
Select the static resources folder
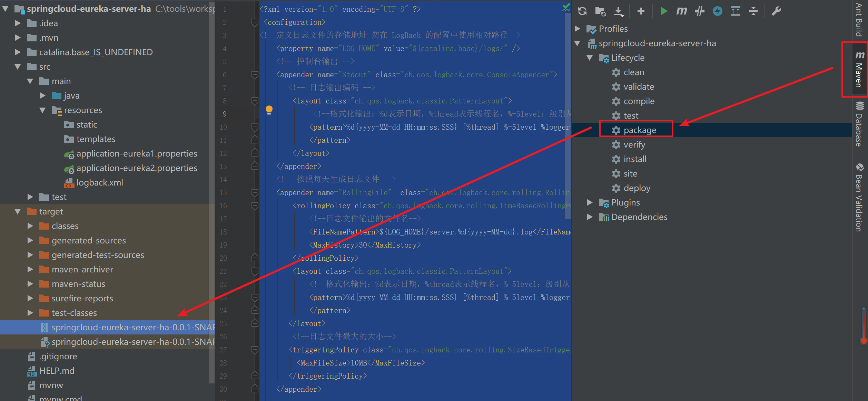pyautogui.click(x=80, y=124)
